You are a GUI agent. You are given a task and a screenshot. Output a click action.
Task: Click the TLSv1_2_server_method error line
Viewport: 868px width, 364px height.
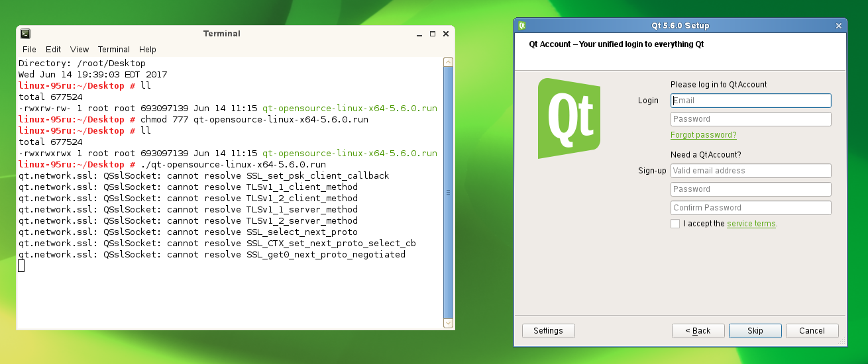pyautogui.click(x=188, y=221)
